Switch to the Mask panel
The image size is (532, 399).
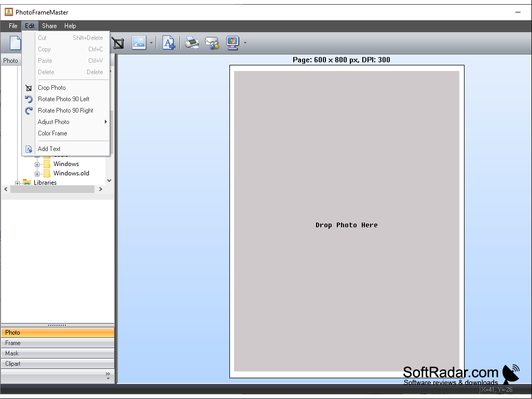pyautogui.click(x=58, y=353)
